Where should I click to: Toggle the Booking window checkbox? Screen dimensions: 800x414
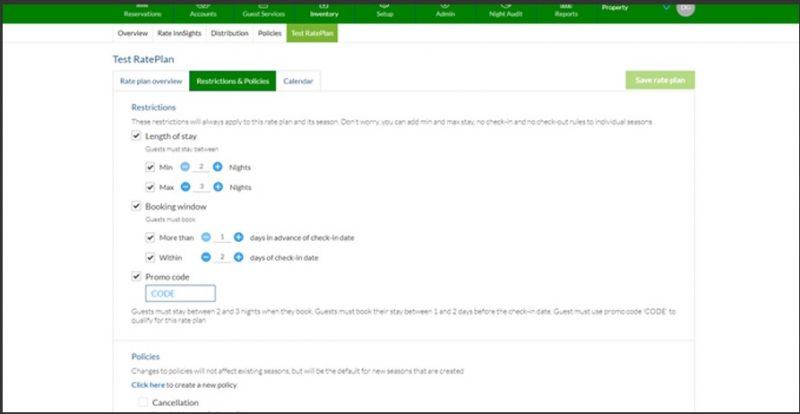136,206
